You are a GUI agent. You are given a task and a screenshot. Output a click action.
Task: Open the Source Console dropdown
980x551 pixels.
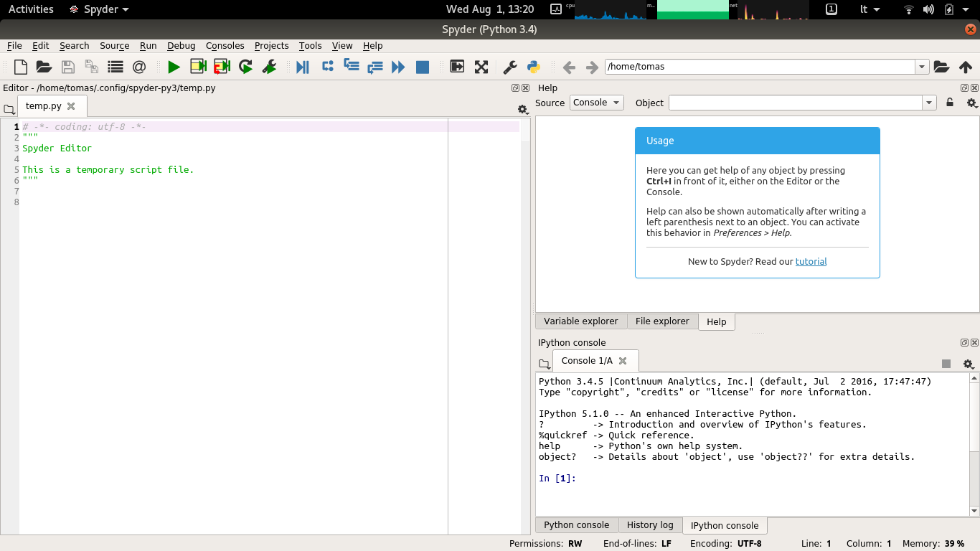pyautogui.click(x=597, y=103)
